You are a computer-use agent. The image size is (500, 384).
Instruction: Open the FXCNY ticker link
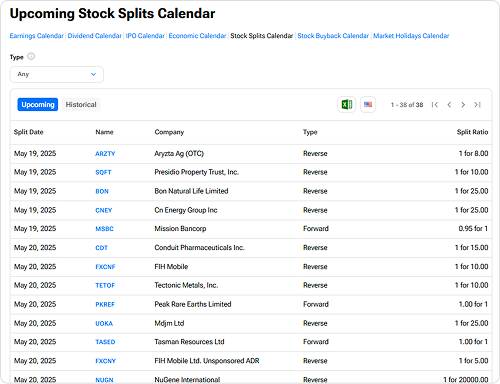pos(105,361)
